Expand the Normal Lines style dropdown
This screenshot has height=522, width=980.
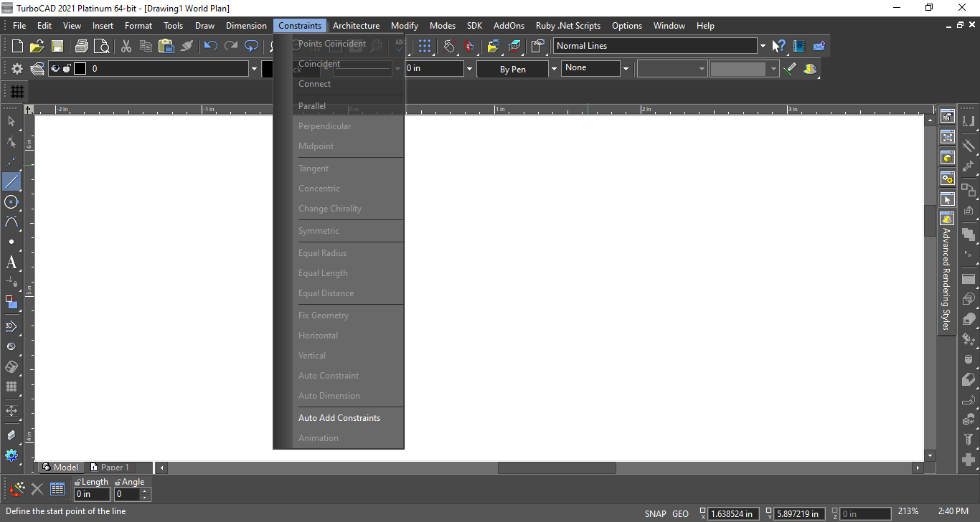762,46
